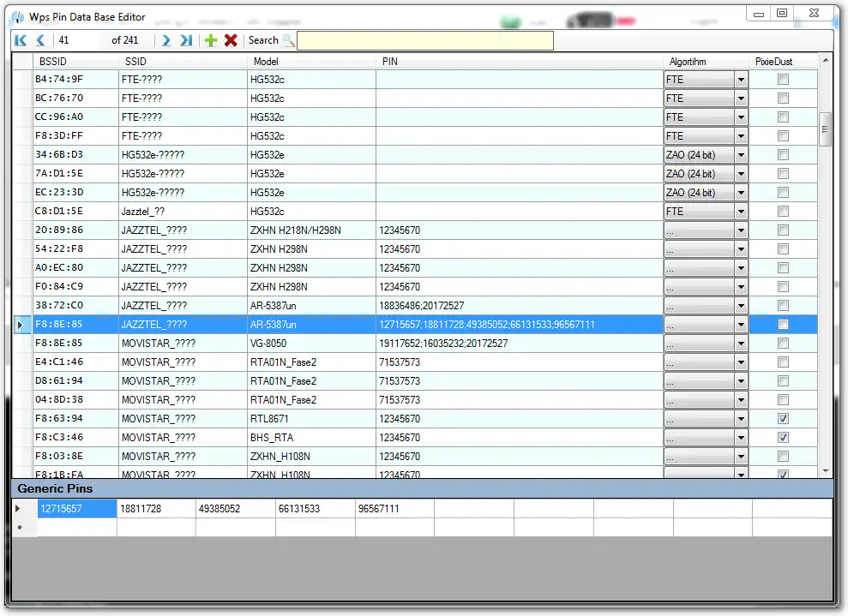
Task: Uncheck PixieDust for RTL8671 row
Action: point(783,419)
